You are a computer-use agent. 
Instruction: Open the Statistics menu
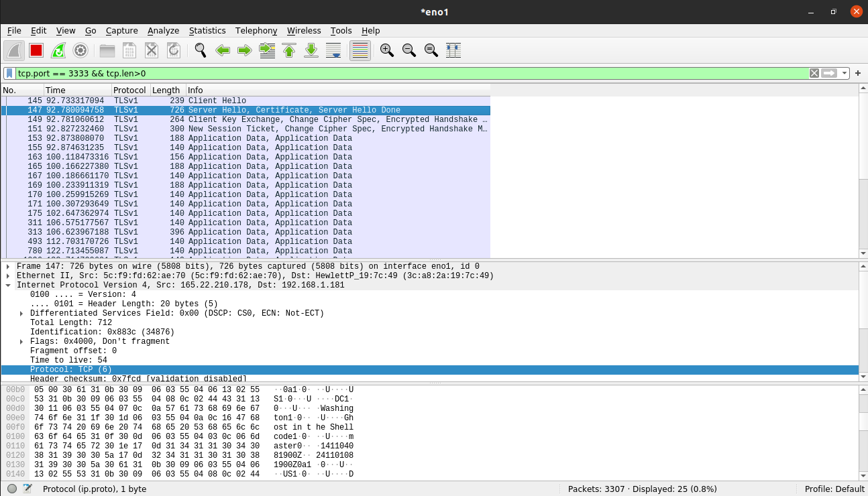click(207, 31)
